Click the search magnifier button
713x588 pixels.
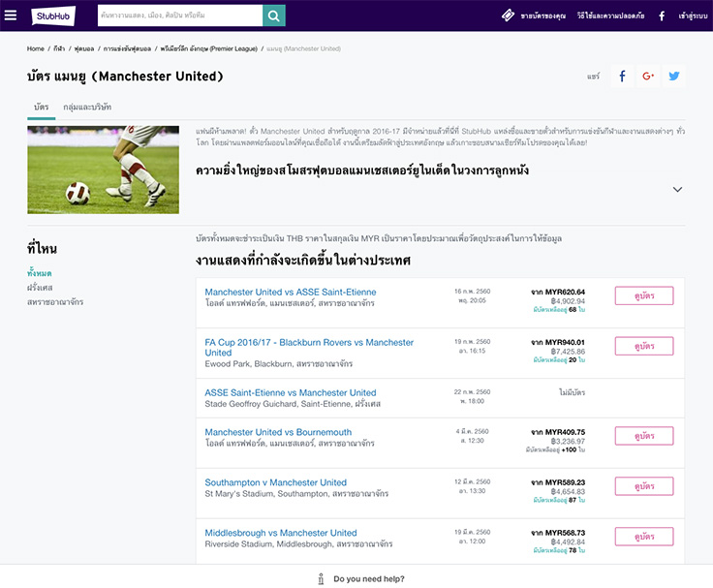tap(274, 15)
